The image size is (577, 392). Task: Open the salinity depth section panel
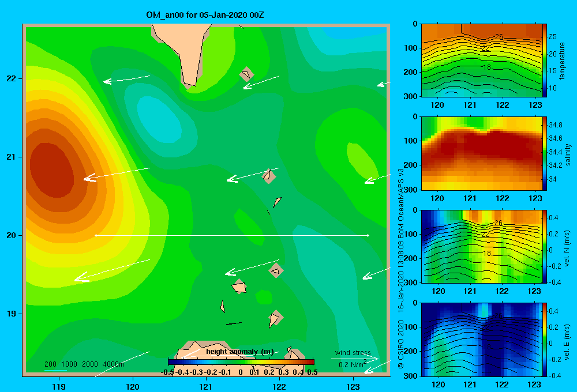[x=481, y=153]
